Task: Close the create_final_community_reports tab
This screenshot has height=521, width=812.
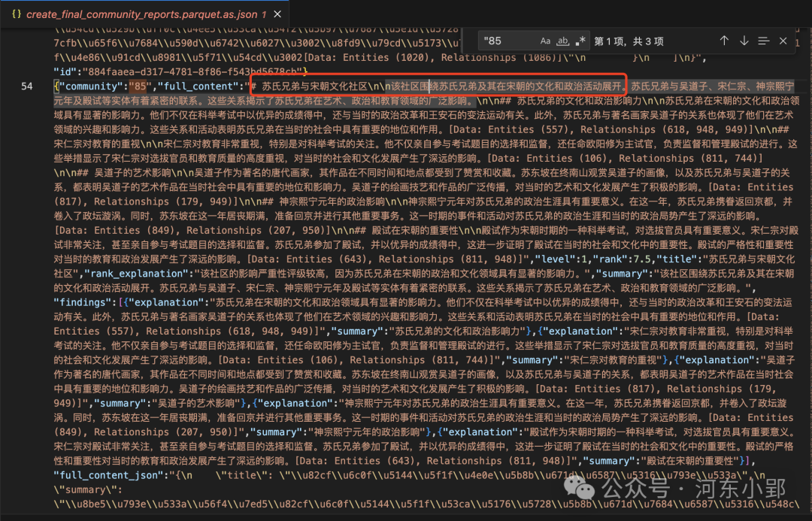Action: pos(275,14)
